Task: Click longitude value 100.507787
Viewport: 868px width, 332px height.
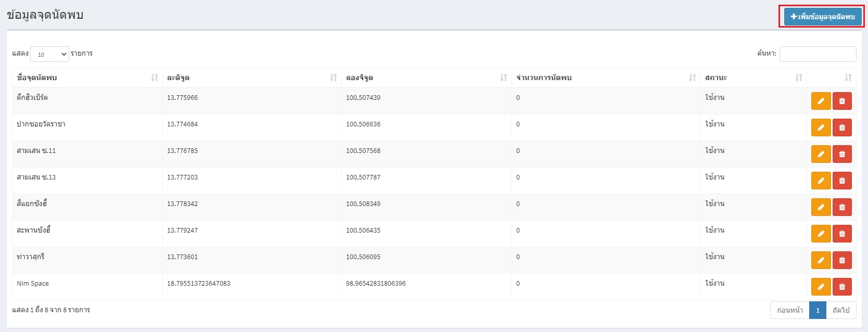Action: [x=363, y=177]
